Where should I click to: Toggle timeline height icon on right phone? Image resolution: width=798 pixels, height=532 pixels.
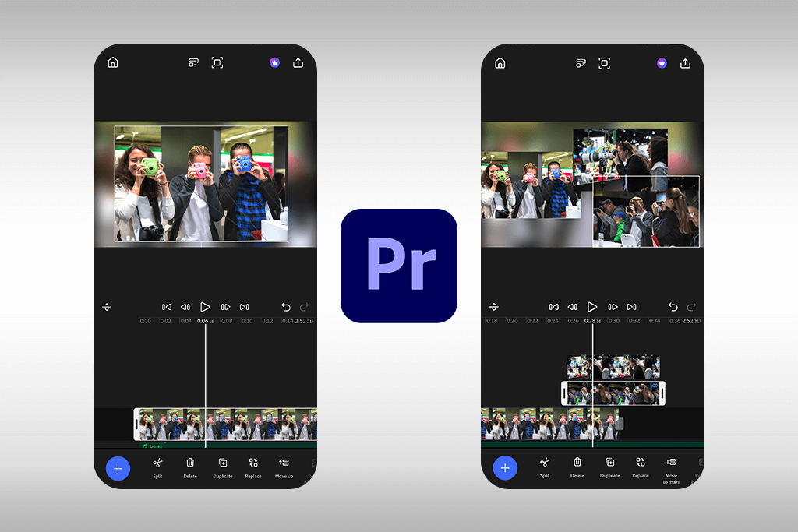[x=494, y=307]
